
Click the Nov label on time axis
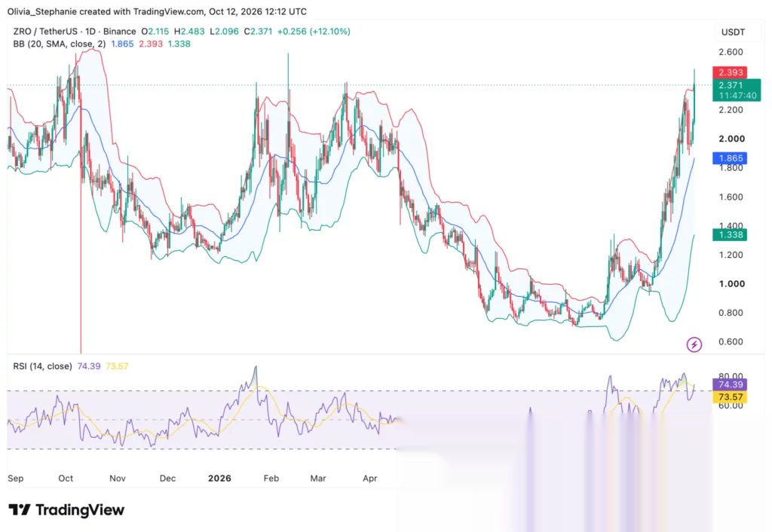[117, 478]
